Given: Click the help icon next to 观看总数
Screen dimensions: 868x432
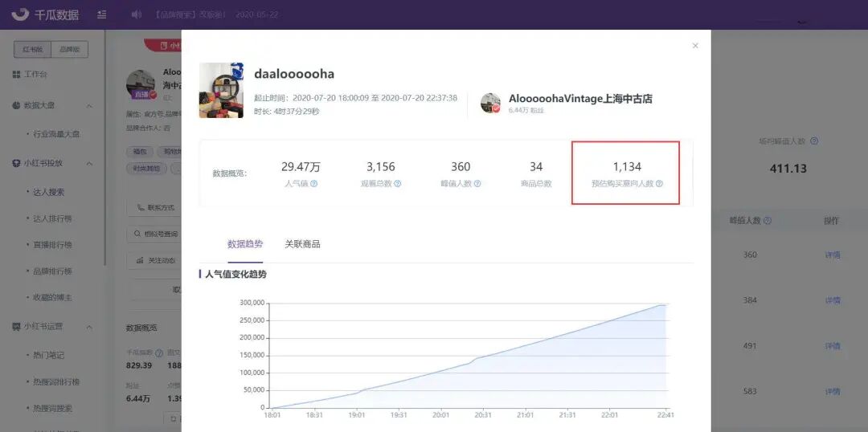Looking at the screenshot, I should pyautogui.click(x=398, y=184).
